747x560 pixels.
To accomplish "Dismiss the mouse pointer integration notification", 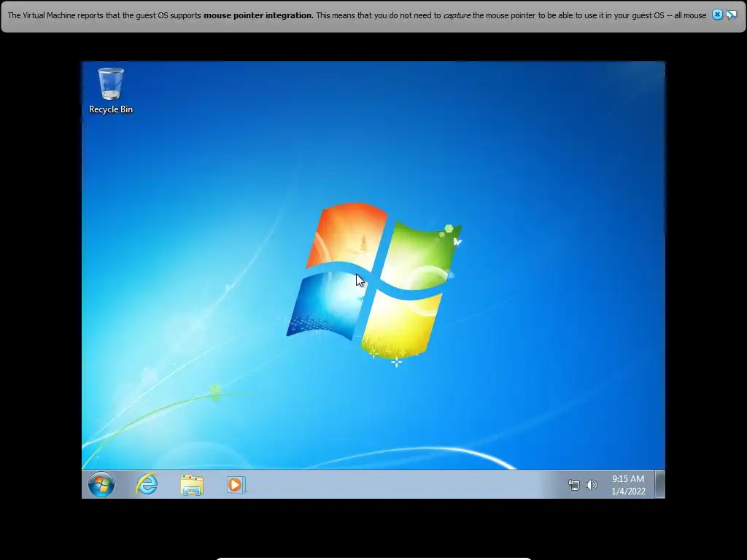I will click(717, 15).
